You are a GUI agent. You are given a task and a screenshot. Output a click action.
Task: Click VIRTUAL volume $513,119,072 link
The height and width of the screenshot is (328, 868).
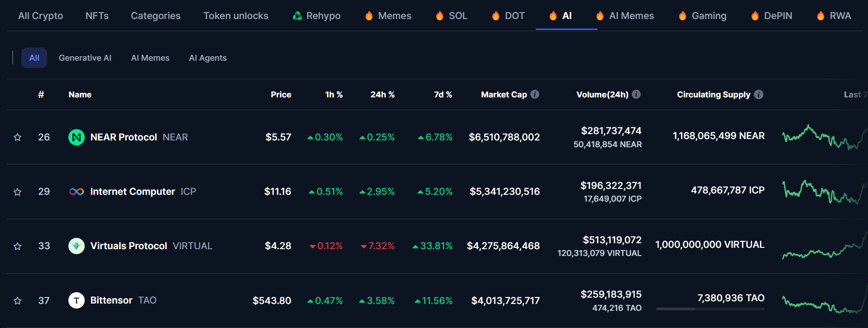(x=612, y=240)
